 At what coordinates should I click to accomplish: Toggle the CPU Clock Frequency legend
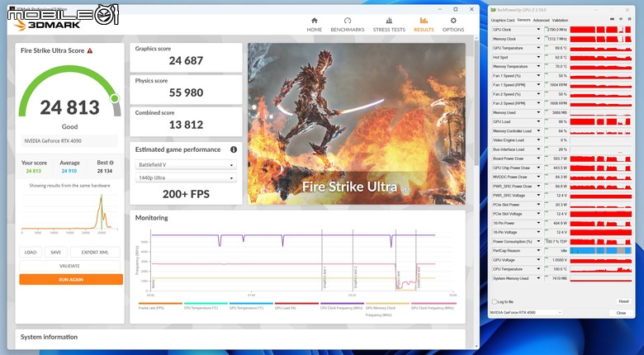click(342, 305)
